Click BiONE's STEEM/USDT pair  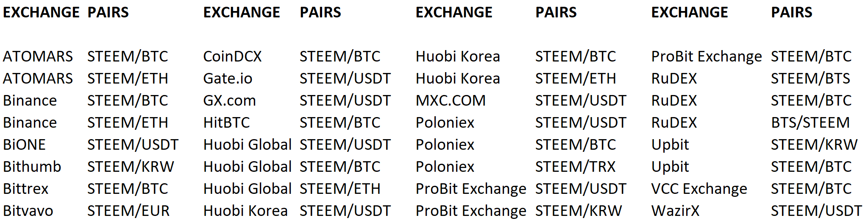pyautogui.click(x=133, y=145)
